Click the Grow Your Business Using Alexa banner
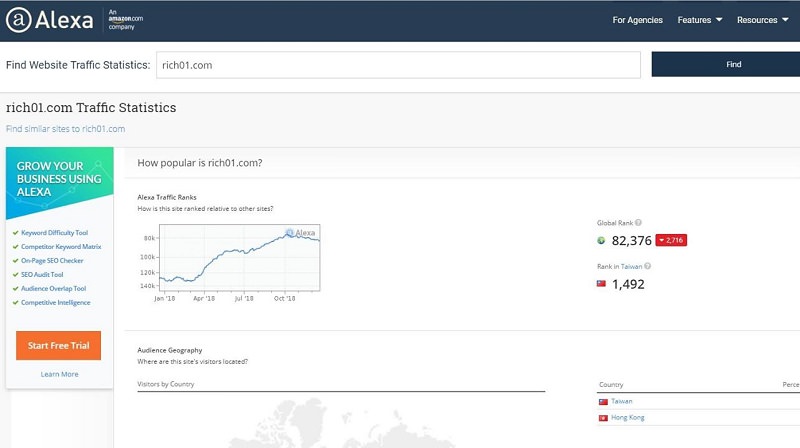The image size is (800, 448). pos(60,183)
